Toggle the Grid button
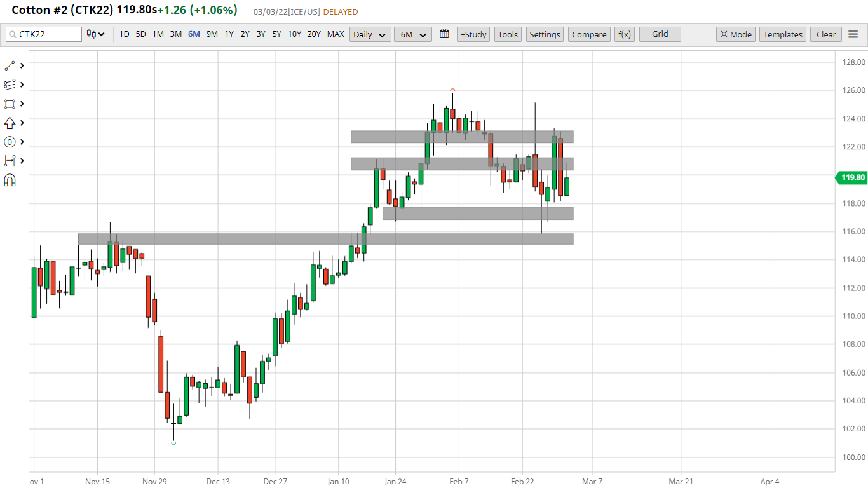The width and height of the screenshot is (868, 488). tap(660, 34)
